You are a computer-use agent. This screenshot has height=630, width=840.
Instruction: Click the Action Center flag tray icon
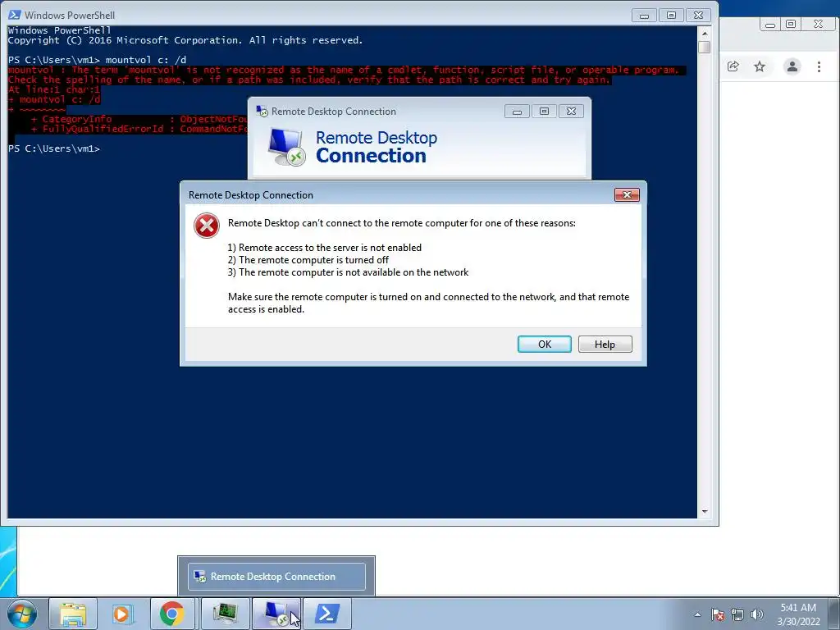(718, 614)
